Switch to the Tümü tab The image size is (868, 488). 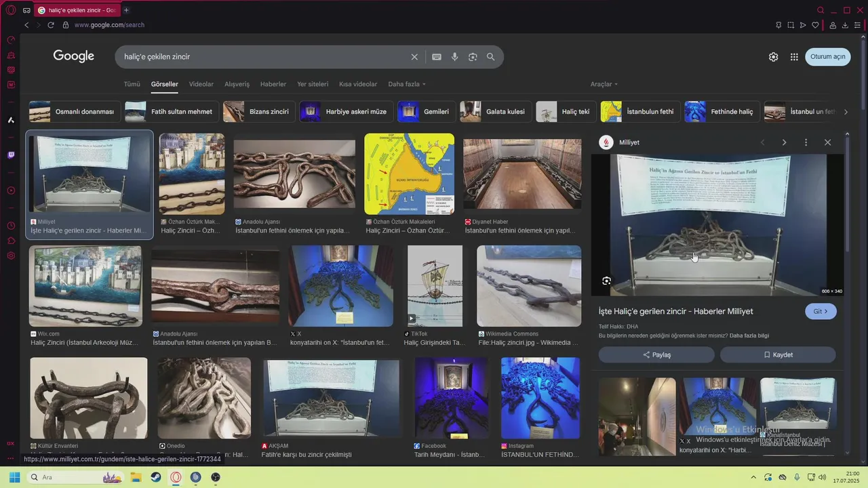point(132,84)
